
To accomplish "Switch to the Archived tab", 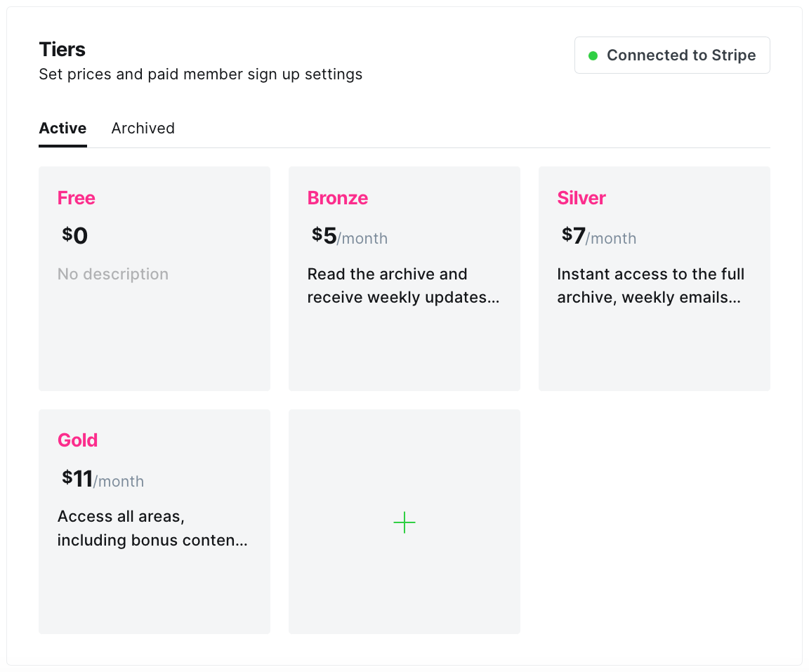I will pos(143,129).
